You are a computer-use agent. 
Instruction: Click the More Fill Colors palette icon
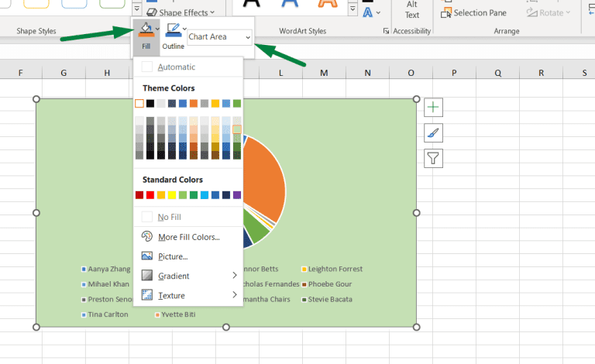pyautogui.click(x=147, y=237)
